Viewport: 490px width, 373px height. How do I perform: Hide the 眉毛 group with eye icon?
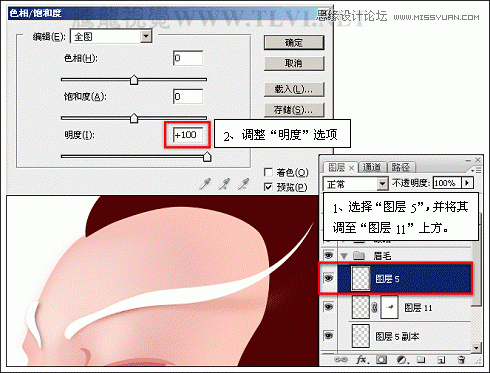click(329, 255)
